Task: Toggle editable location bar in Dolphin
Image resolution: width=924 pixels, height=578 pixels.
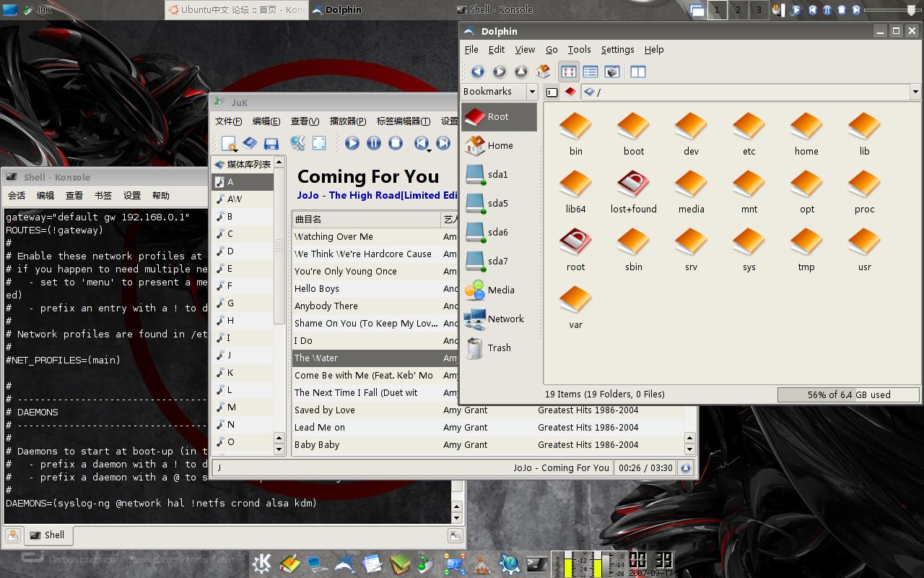Action: (552, 92)
